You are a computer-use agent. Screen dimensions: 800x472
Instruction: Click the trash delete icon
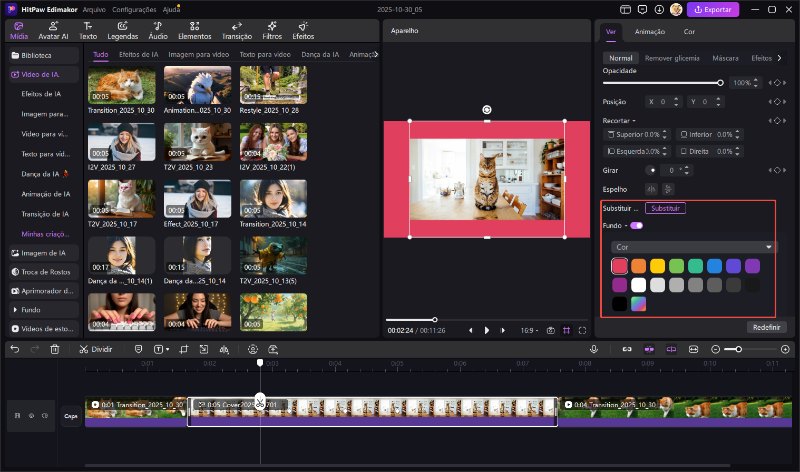[x=55, y=349]
